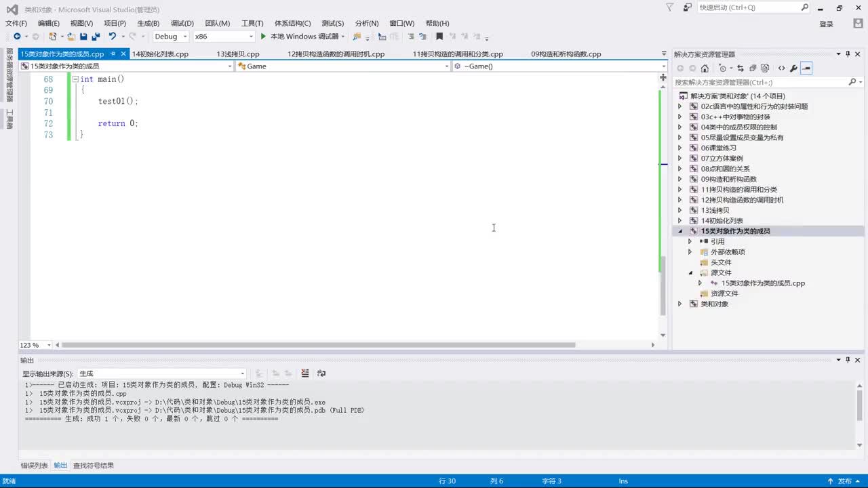Collapse the 源文件 folder
Viewport: 868px width, 488px height.
pyautogui.click(x=690, y=272)
